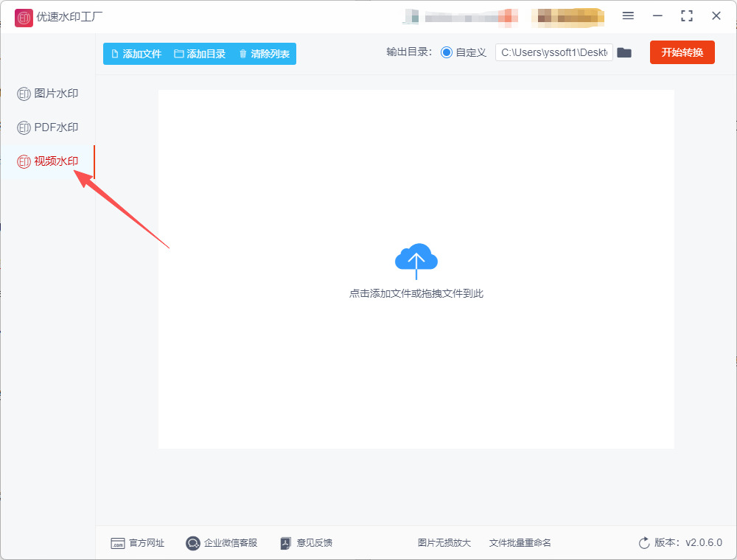
Task: Open the folder browse icon next to the path
Action: 624,52
